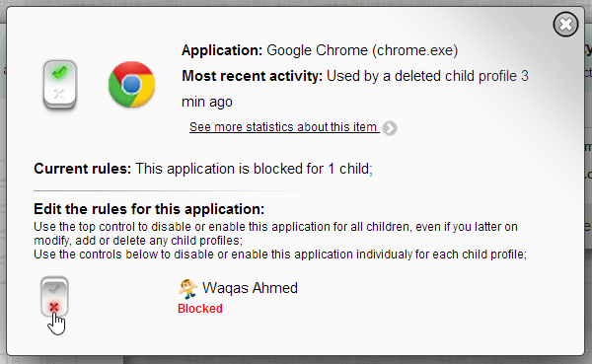Screen dimensions: 592x364
Task: Click the Edit the rules for this application heading
Action: (149, 209)
